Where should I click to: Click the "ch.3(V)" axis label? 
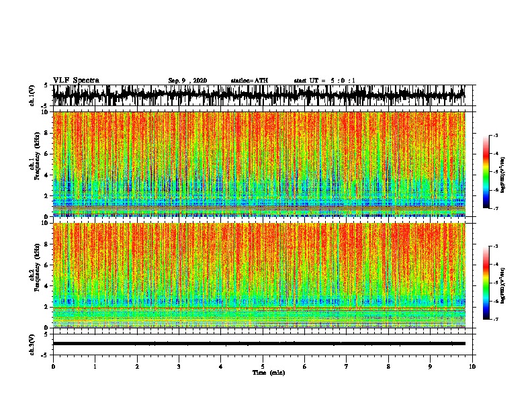(x=32, y=345)
